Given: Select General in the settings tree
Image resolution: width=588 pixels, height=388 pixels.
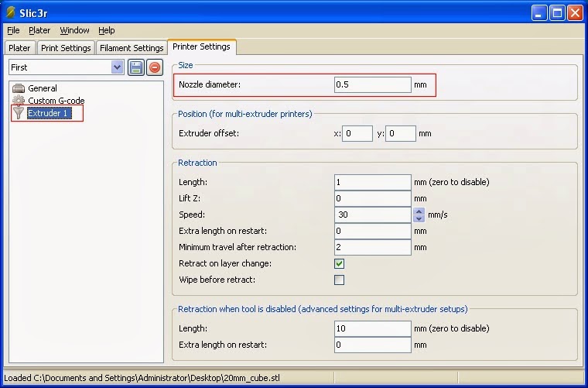Looking at the screenshot, I should (x=43, y=88).
